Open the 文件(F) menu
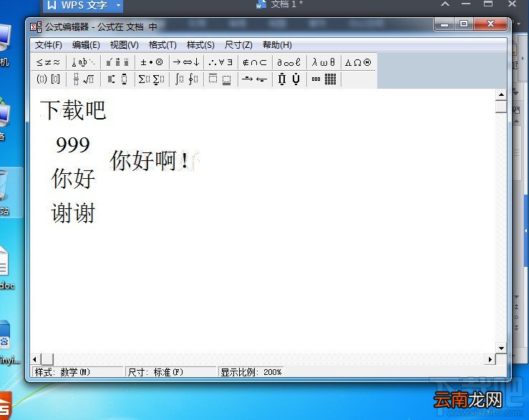 tap(48, 45)
